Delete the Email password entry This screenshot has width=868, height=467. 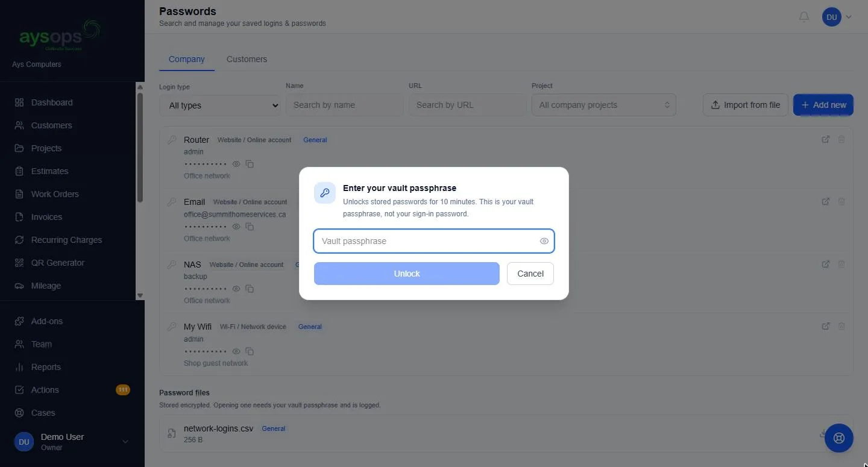[x=841, y=201]
